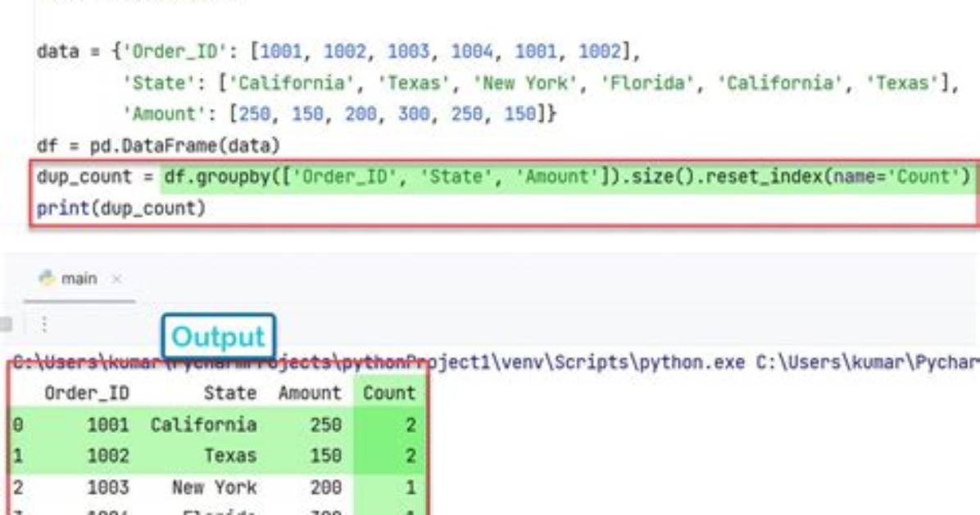
Task: Close the main run tab
Action: pyautogui.click(x=116, y=279)
